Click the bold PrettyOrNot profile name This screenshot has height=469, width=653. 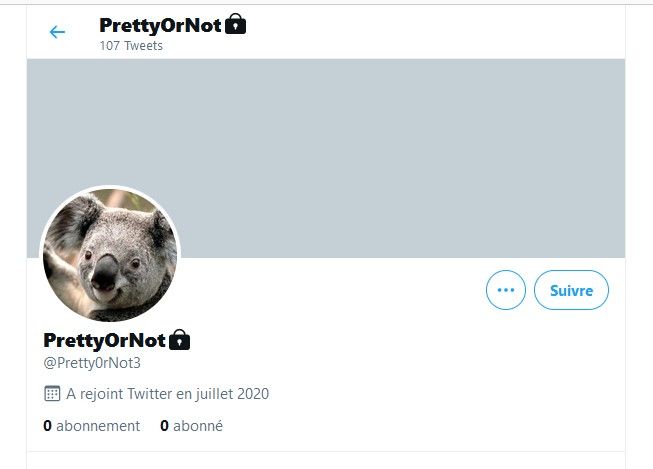point(104,340)
